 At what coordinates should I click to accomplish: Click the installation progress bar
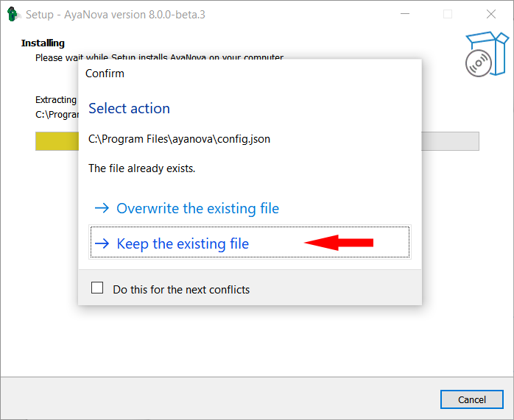pos(257,141)
